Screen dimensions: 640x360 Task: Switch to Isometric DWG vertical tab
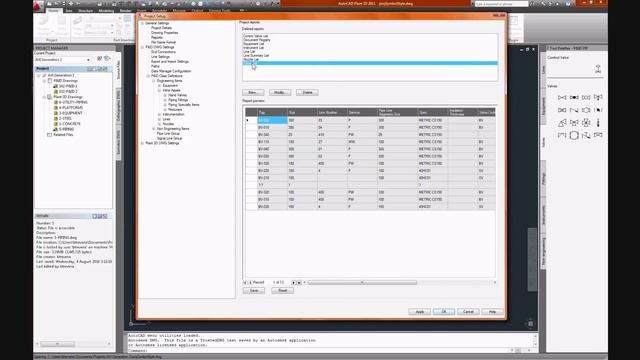(x=118, y=142)
